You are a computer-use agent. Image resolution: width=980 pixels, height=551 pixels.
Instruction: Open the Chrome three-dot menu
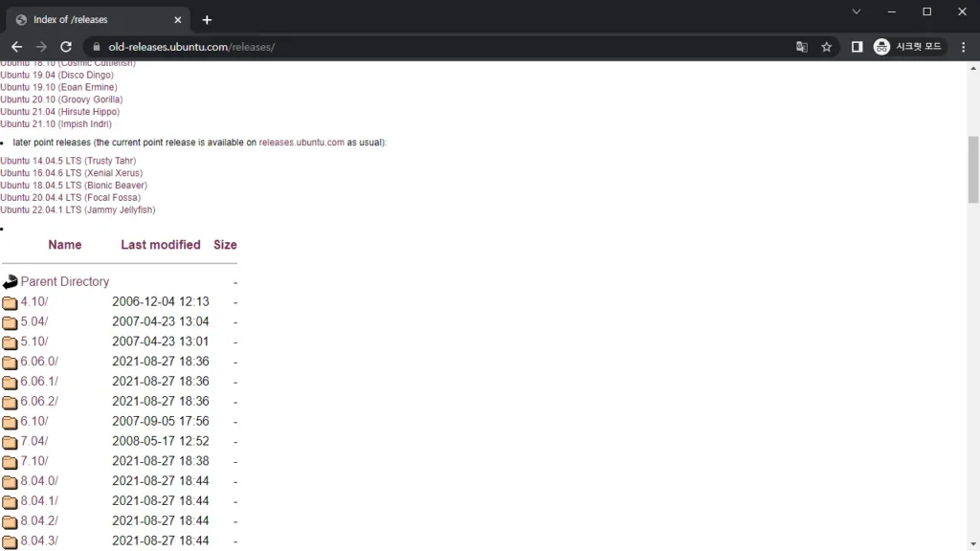point(963,47)
